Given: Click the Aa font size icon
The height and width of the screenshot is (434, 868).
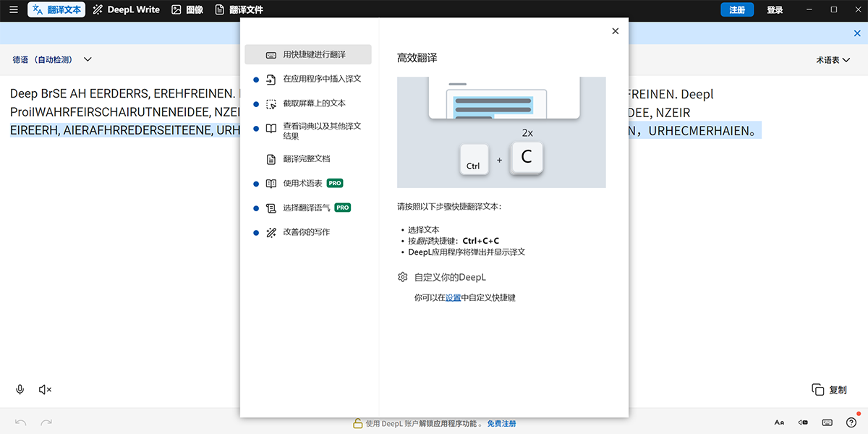Looking at the screenshot, I should click(779, 422).
